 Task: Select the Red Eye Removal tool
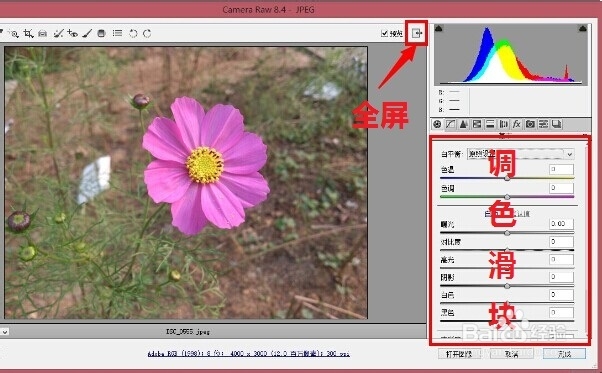point(72,34)
